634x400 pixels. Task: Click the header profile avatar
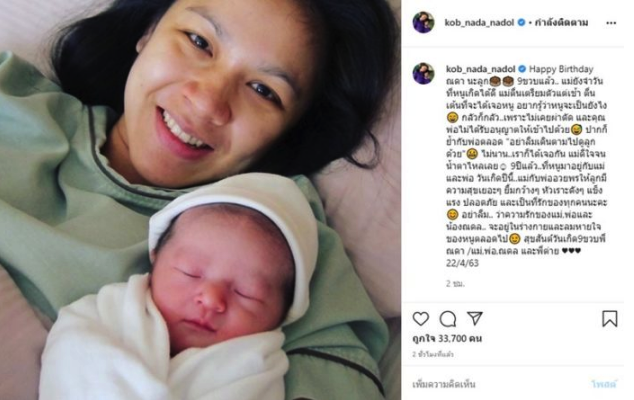pyautogui.click(x=423, y=22)
